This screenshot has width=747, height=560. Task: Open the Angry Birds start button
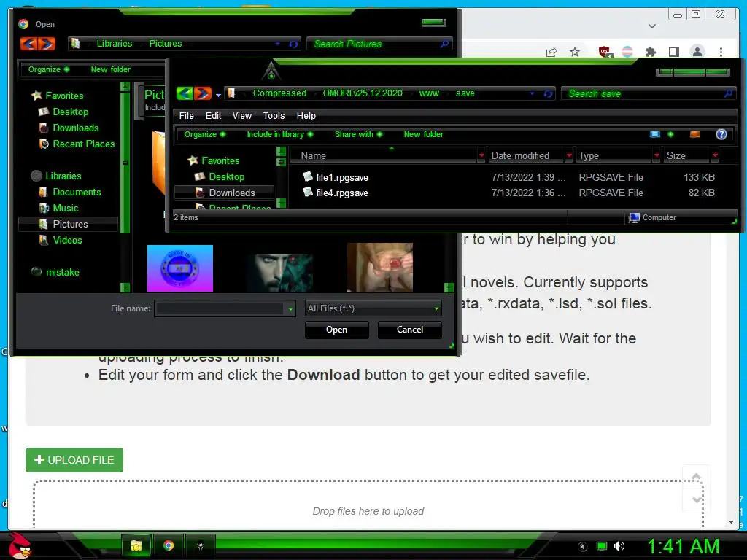pos(20,545)
